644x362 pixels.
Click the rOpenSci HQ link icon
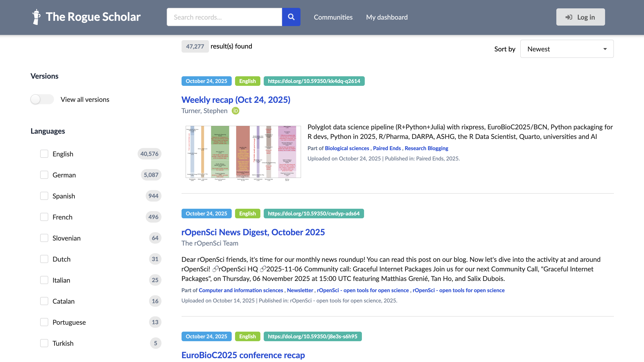pos(215,269)
